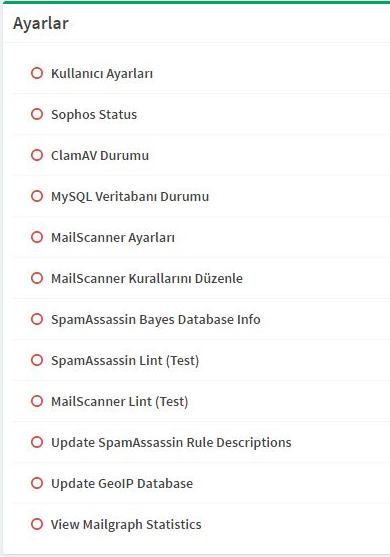The height and width of the screenshot is (557, 390).
Task: View ClamAV Durumu
Action: pos(100,156)
